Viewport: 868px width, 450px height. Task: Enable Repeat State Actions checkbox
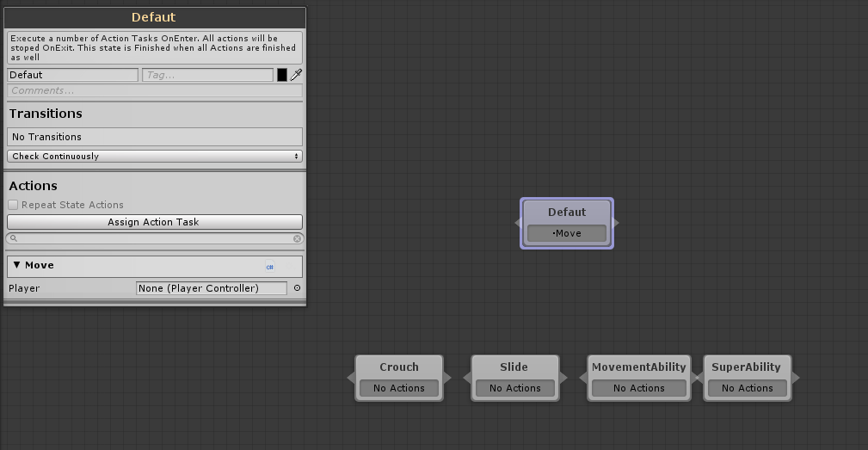click(13, 205)
